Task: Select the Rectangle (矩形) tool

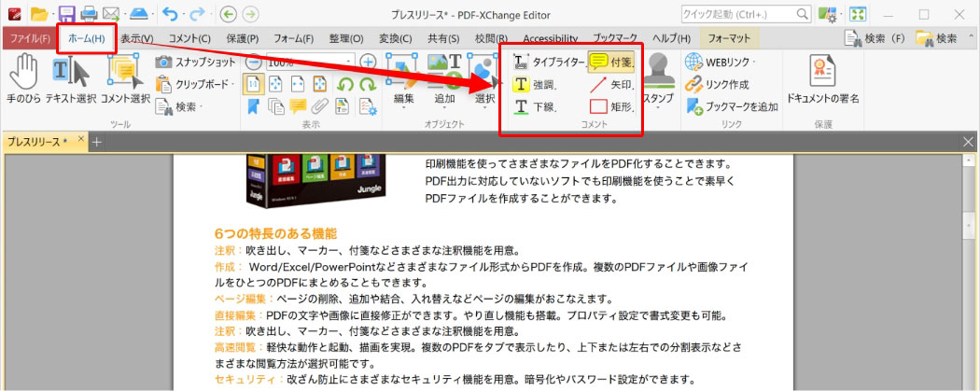Action: point(612,106)
